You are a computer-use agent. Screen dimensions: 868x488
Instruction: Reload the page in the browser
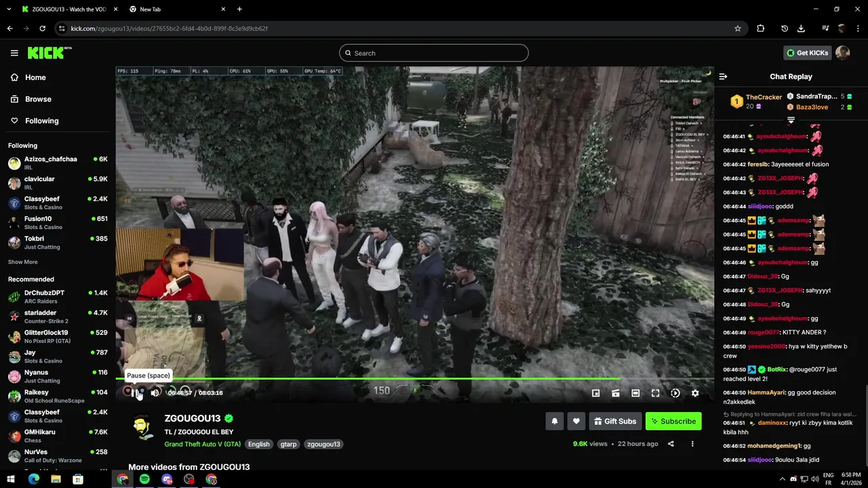42,28
